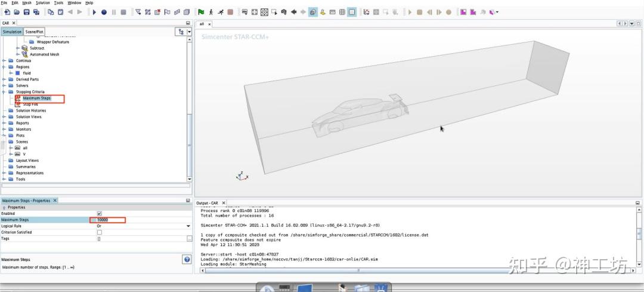Switch to the Scene/Plot tab

pyautogui.click(x=34, y=32)
